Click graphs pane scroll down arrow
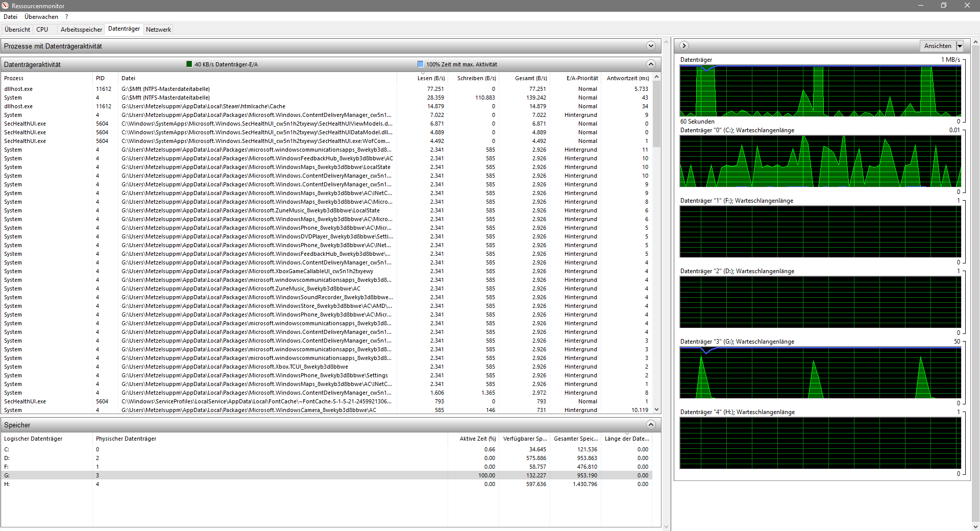This screenshot has width=980, height=531. [x=976, y=526]
